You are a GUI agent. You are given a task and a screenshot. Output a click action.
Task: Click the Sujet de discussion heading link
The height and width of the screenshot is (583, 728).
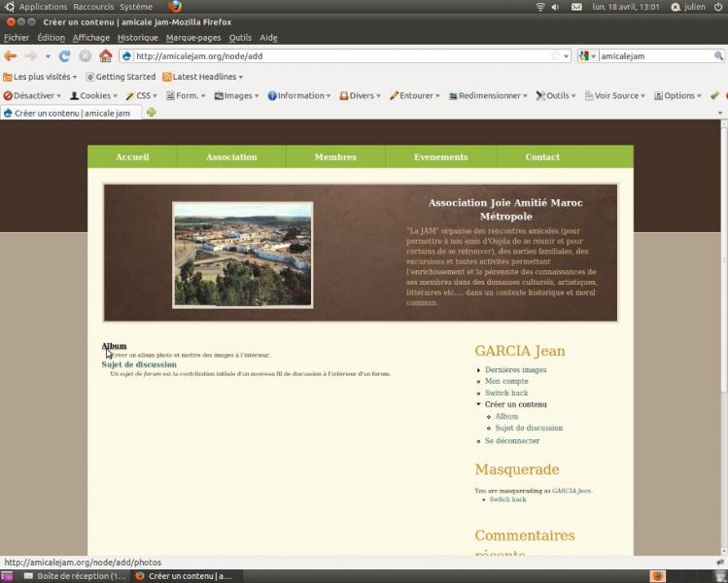coord(139,365)
